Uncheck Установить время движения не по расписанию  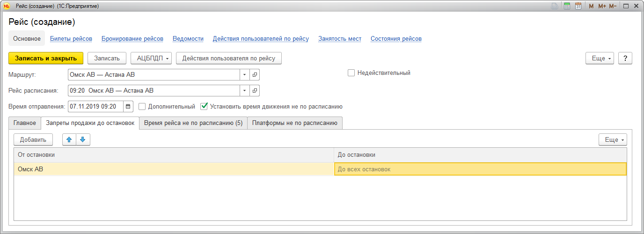[x=204, y=106]
